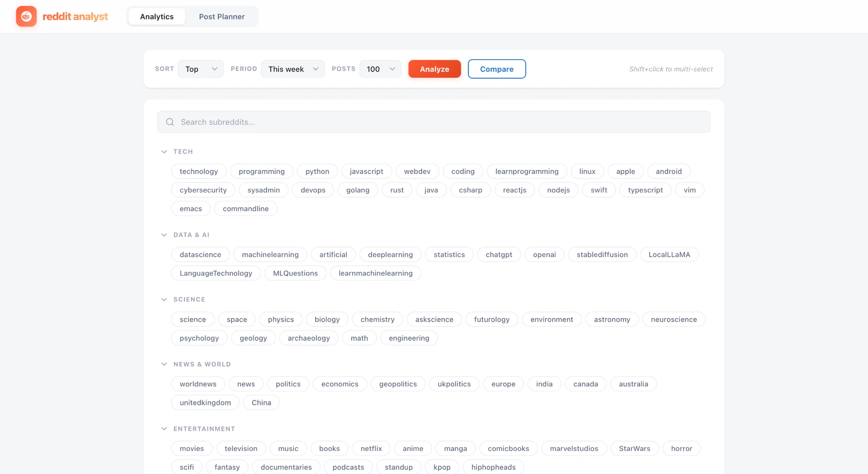Select the physics chip
The width and height of the screenshot is (868, 474).
281,319
